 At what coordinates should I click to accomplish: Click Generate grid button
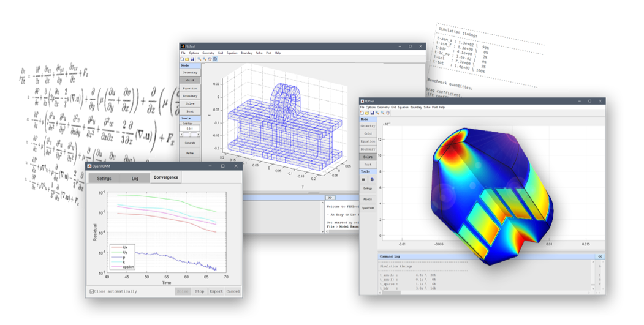tap(190, 143)
